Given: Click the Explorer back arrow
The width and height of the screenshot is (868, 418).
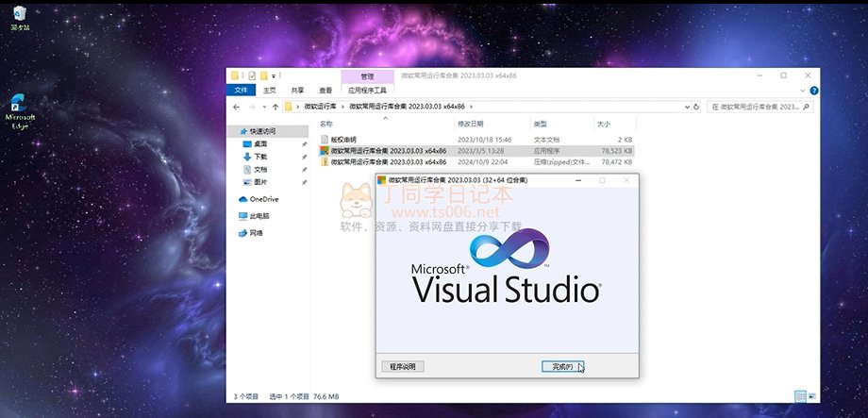Looking at the screenshot, I should click(237, 107).
